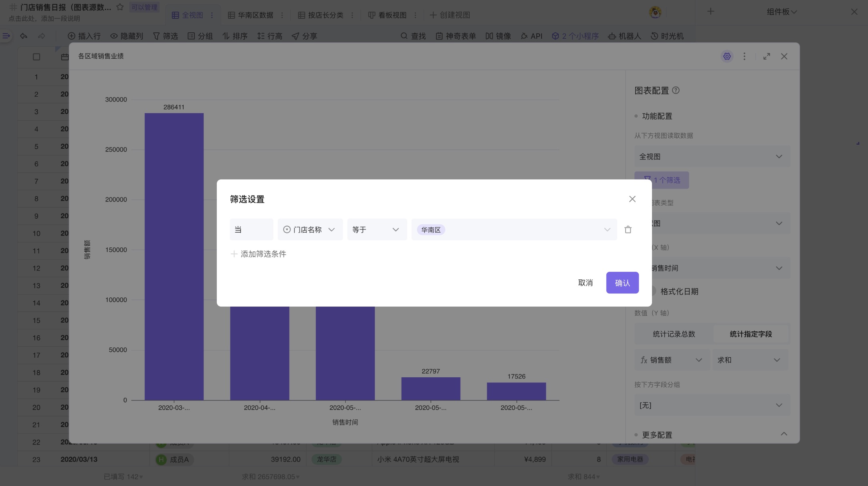Screen dimensions: 868x486
Task: Open the widget more-options vertical dots
Action: (744, 56)
